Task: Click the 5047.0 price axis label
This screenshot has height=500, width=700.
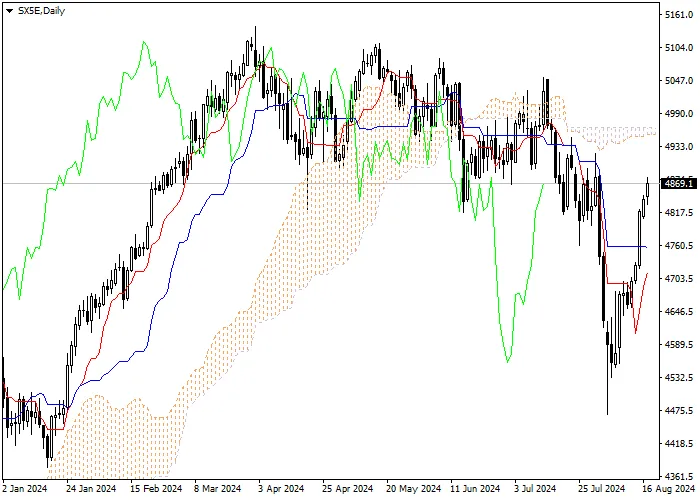Action: (679, 81)
